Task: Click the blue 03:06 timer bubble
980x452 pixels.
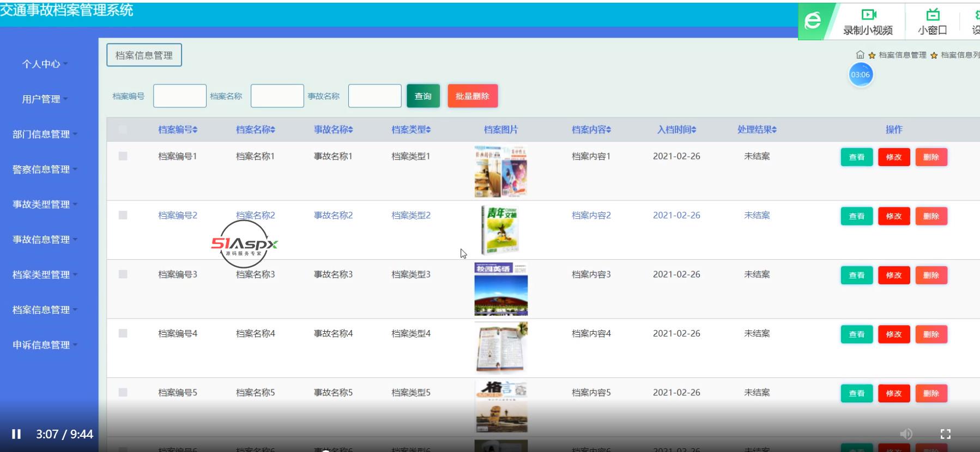Action: click(x=861, y=75)
